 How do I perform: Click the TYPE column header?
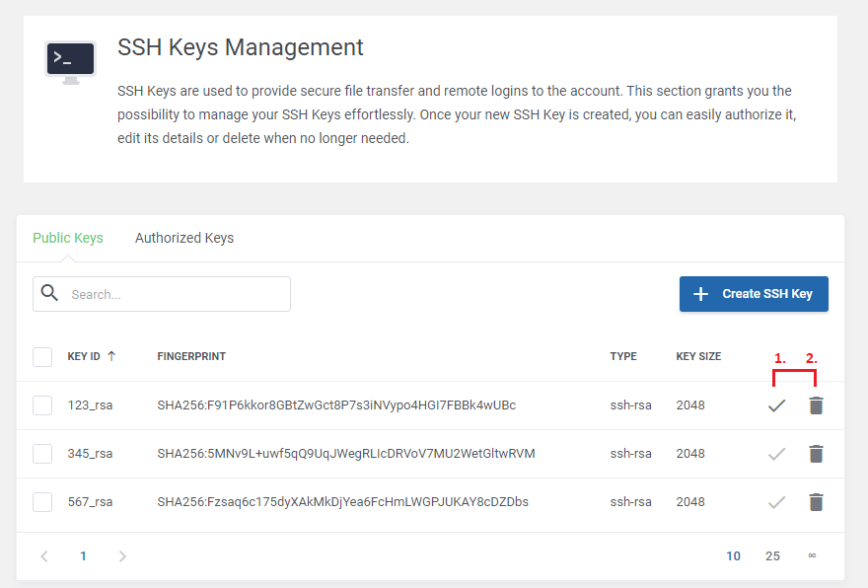pos(623,356)
